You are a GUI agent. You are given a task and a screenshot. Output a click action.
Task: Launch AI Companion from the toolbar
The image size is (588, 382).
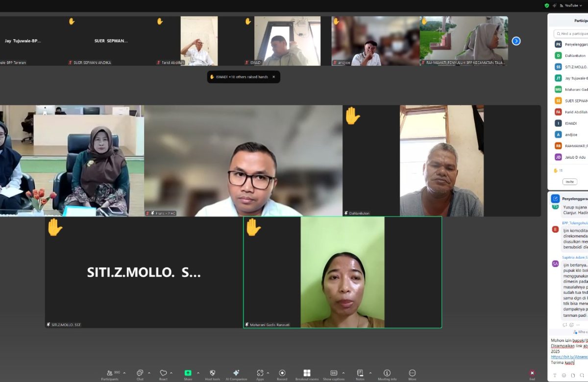236,373
